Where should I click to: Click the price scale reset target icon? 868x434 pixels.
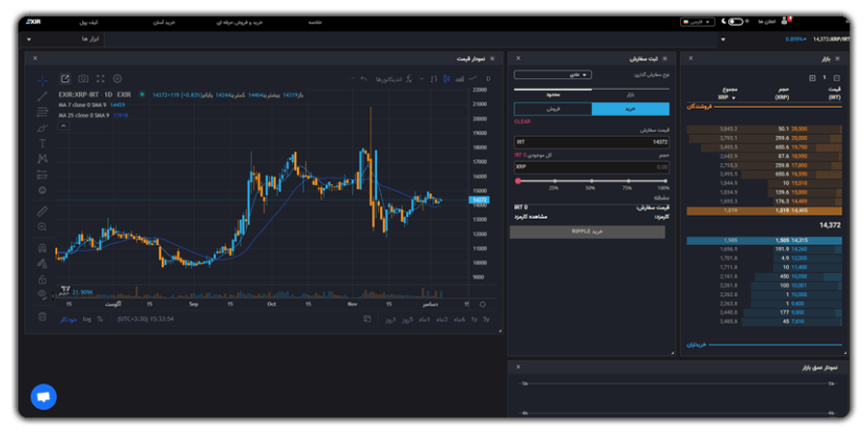coord(482,305)
